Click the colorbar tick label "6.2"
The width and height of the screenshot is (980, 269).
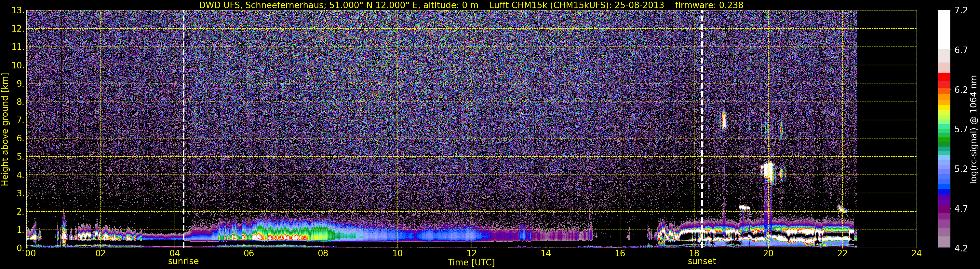coord(961,90)
